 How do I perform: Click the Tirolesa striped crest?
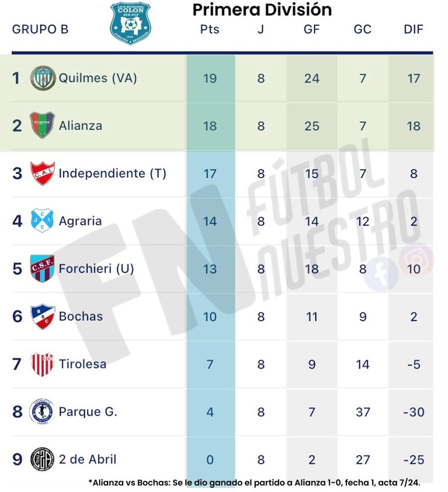tap(43, 364)
